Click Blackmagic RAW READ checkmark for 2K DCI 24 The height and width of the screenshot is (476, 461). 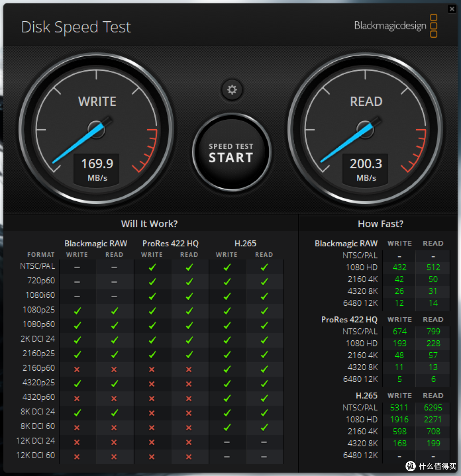point(114,340)
